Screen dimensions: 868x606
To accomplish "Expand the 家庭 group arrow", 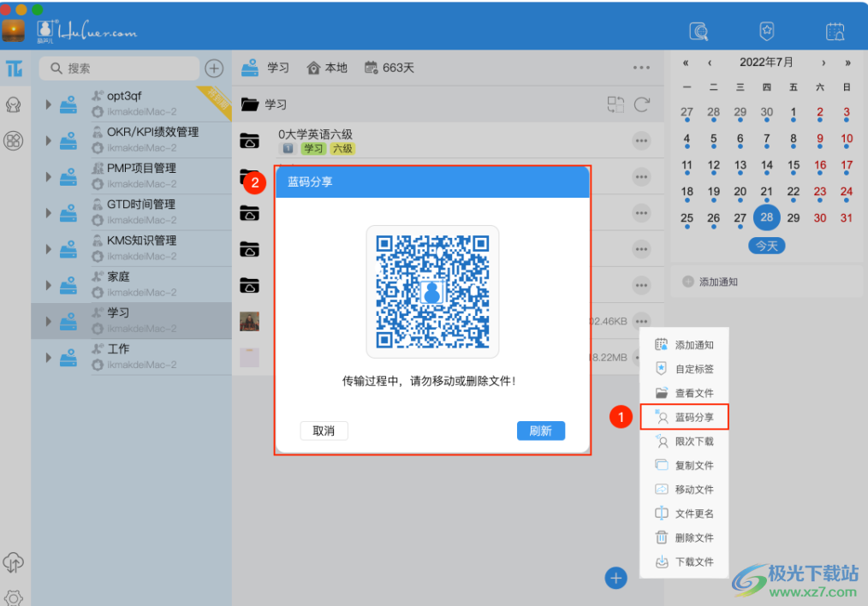I will pyautogui.click(x=49, y=285).
